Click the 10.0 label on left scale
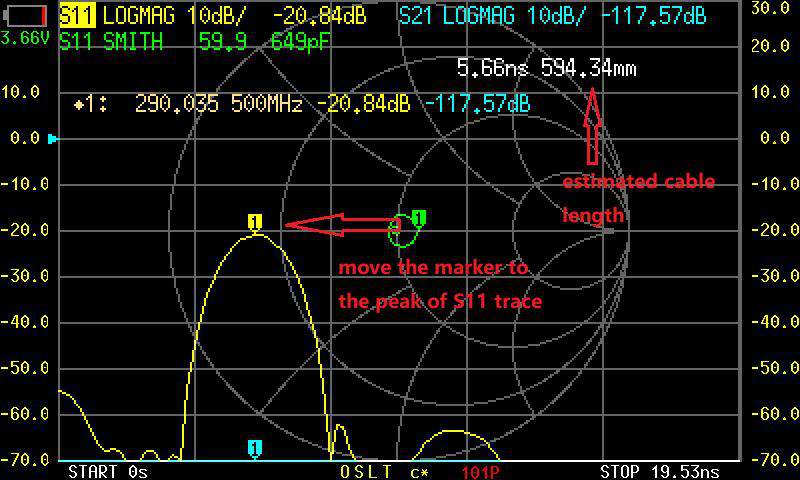Image resolution: width=800 pixels, height=480 pixels. click(x=20, y=92)
